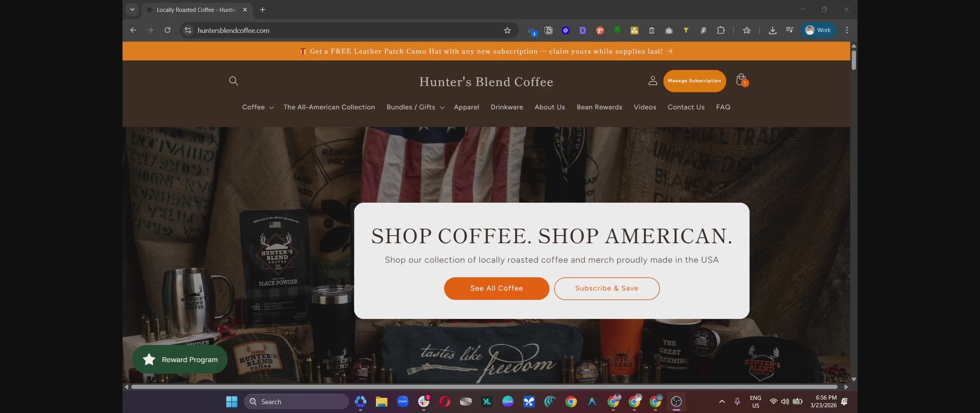Open OBS Studio from the taskbar
The image size is (980, 413).
pos(676,402)
